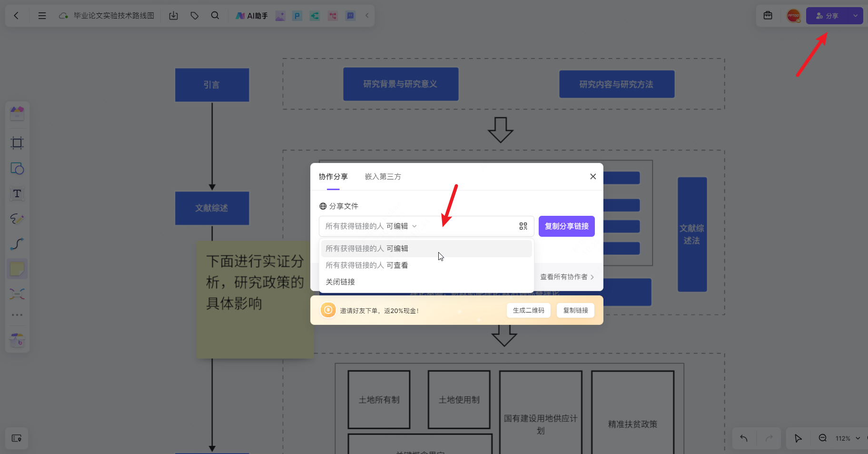
Task: Click the document title 毕业论文实验技术路线图
Action: 114,16
